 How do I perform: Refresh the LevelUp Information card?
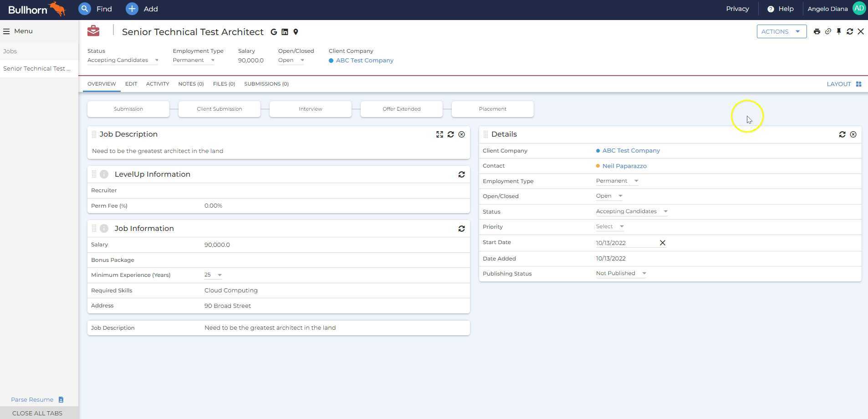[x=461, y=174]
